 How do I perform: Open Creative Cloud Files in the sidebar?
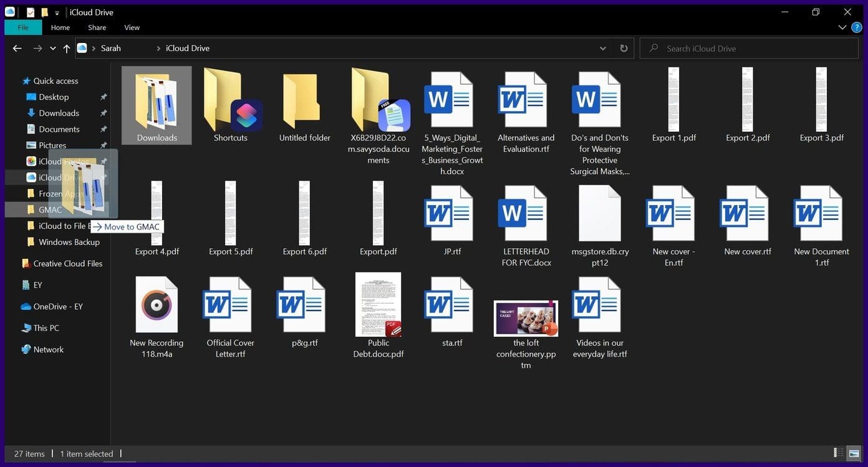(x=62, y=264)
